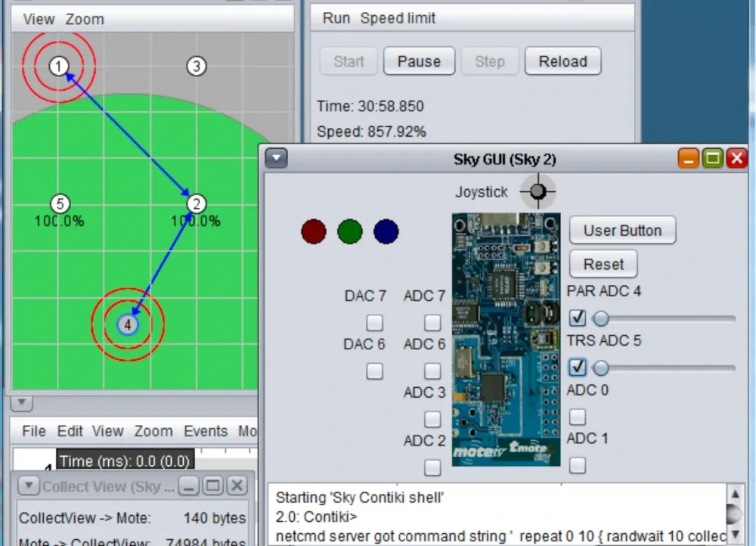The width and height of the screenshot is (756, 546).
Task: Click the Joystick control knob
Action: [538, 191]
